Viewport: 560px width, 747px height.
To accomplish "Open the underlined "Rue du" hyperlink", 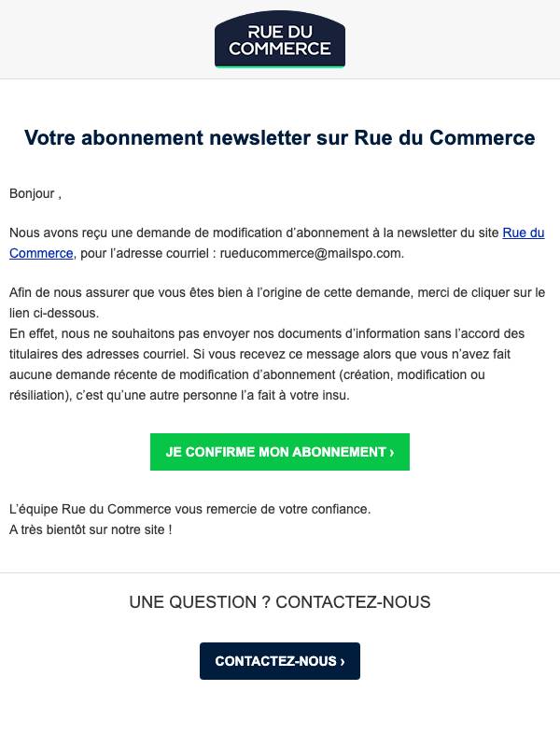I will (524, 233).
